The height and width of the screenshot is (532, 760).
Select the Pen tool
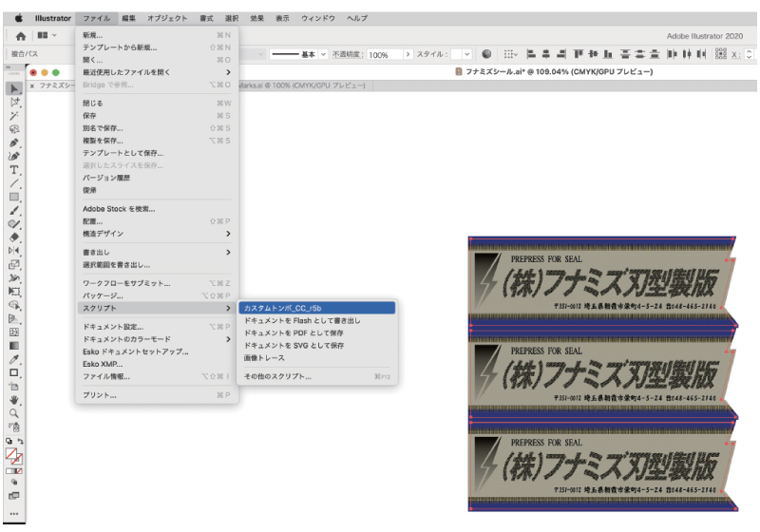14,142
